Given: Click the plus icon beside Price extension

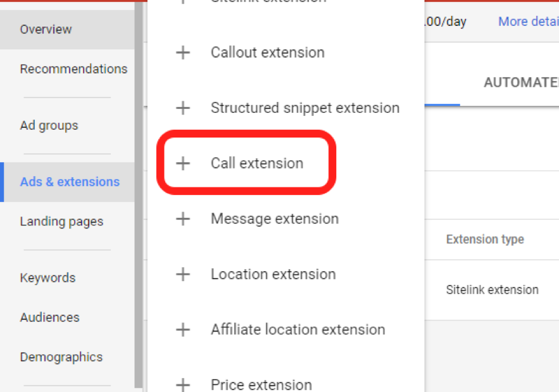Looking at the screenshot, I should click(x=182, y=384).
